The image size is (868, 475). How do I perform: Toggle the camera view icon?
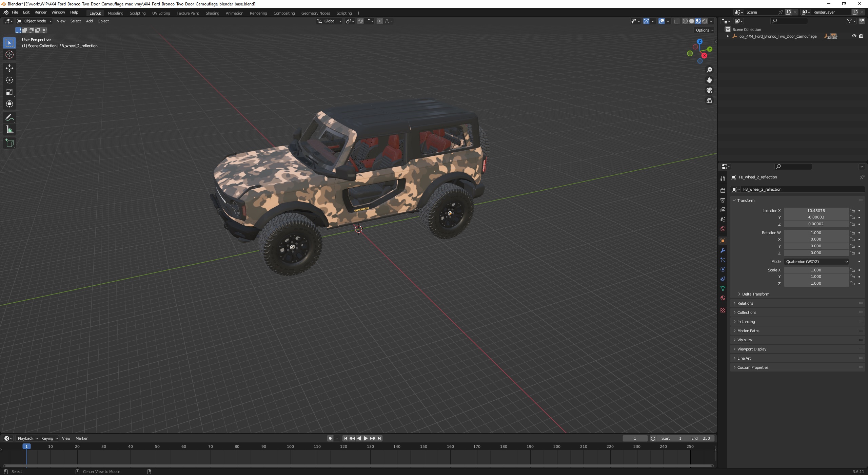pyautogui.click(x=709, y=90)
